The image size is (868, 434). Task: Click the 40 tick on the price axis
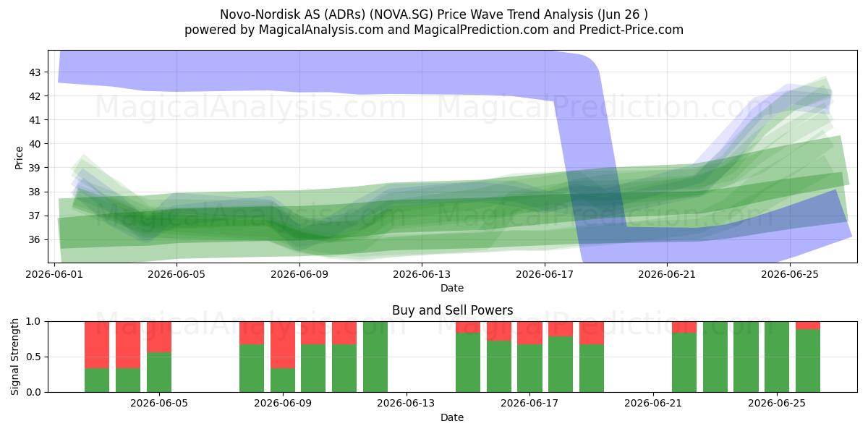[36, 144]
